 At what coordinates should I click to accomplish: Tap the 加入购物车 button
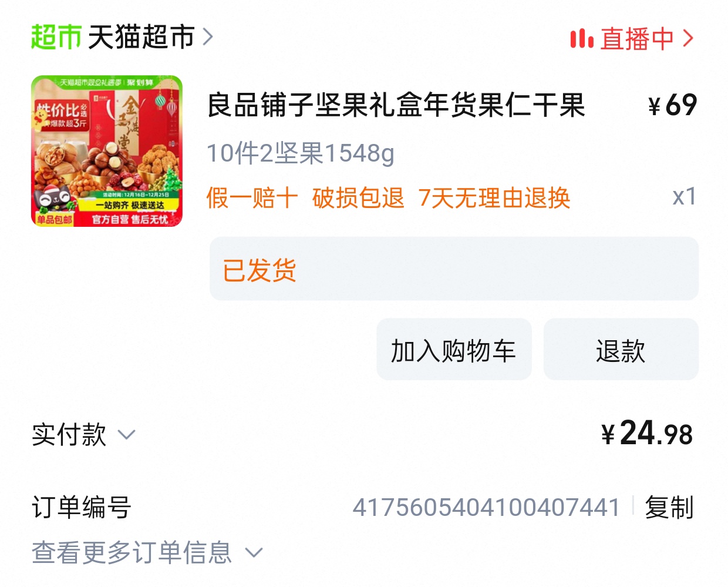point(454,350)
